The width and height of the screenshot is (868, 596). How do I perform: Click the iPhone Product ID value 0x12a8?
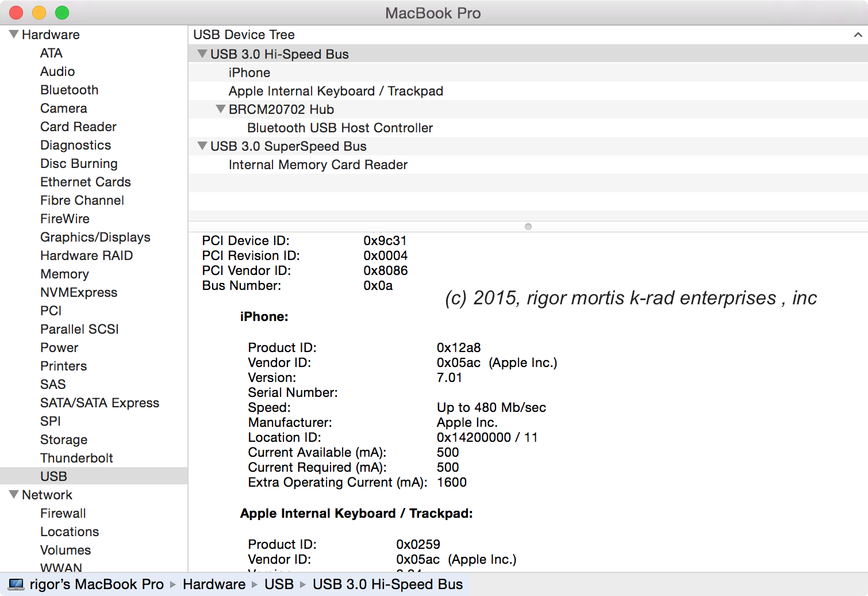(x=459, y=347)
